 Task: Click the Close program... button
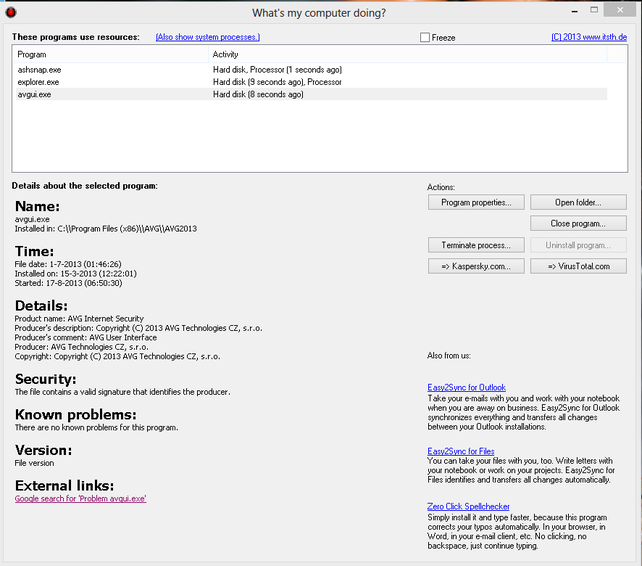pos(578,224)
